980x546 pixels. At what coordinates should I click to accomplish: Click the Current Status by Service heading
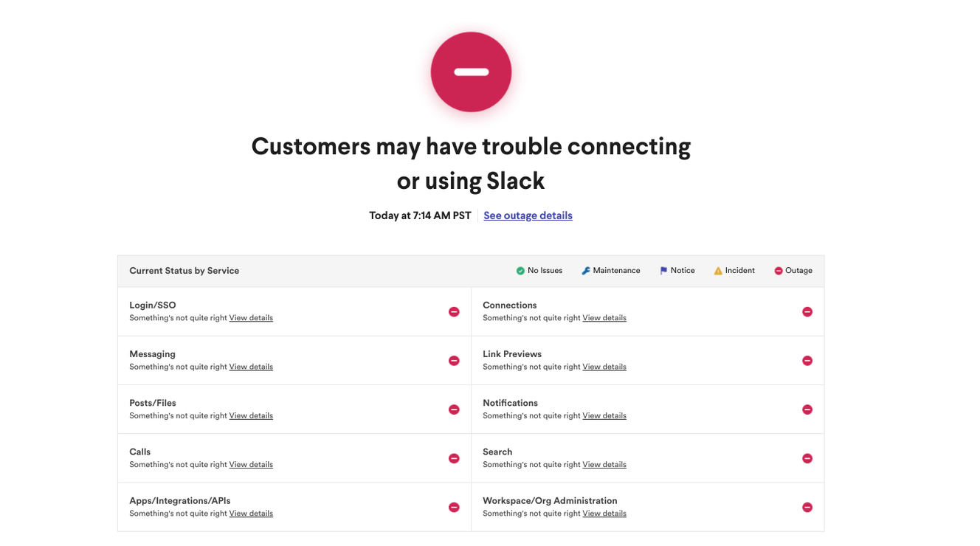(184, 271)
